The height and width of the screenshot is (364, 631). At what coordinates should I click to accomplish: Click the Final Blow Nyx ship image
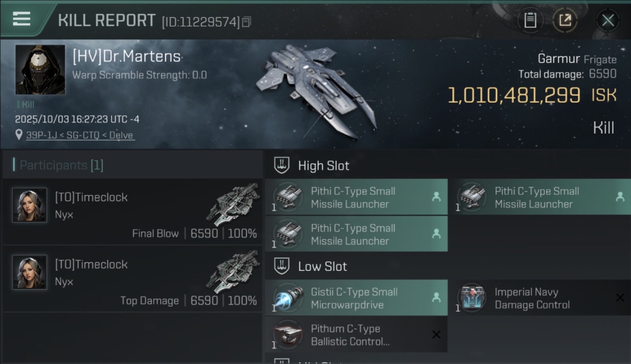point(233,205)
